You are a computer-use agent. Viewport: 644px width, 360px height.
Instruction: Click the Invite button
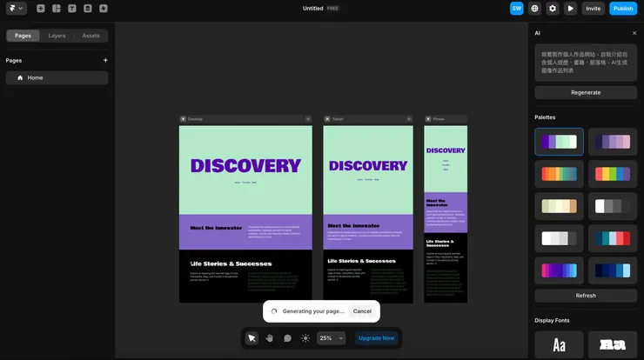[593, 8]
